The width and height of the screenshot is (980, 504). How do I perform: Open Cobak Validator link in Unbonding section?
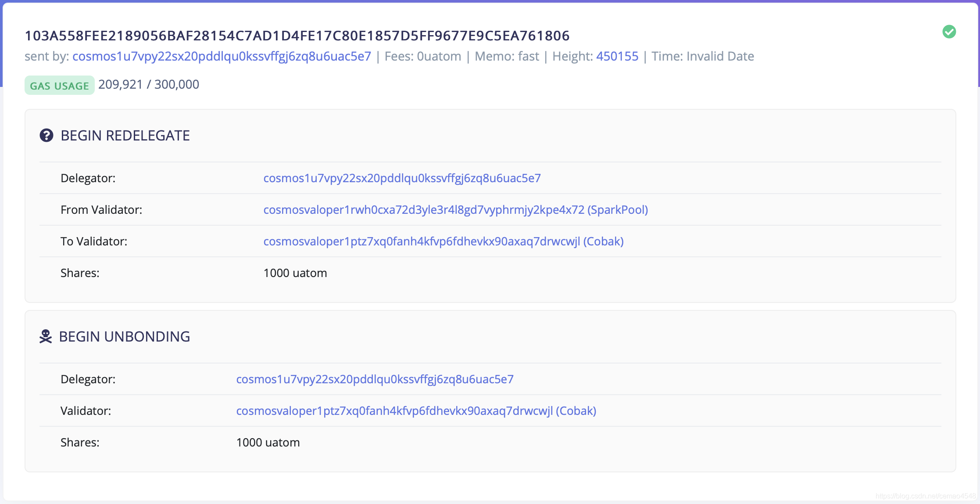tap(416, 411)
